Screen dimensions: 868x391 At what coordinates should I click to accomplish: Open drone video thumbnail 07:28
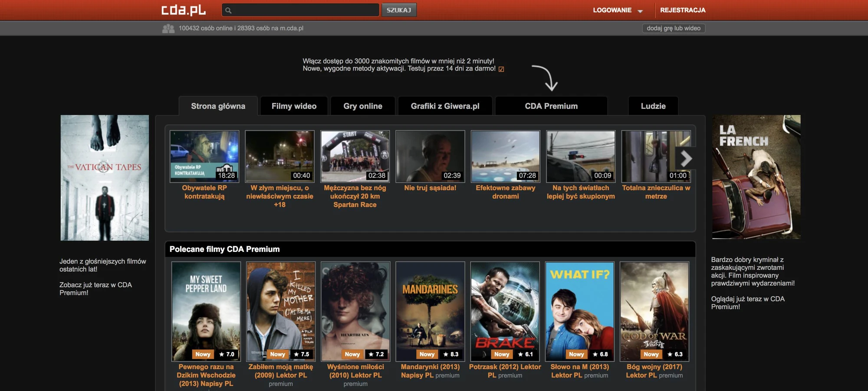tap(506, 156)
